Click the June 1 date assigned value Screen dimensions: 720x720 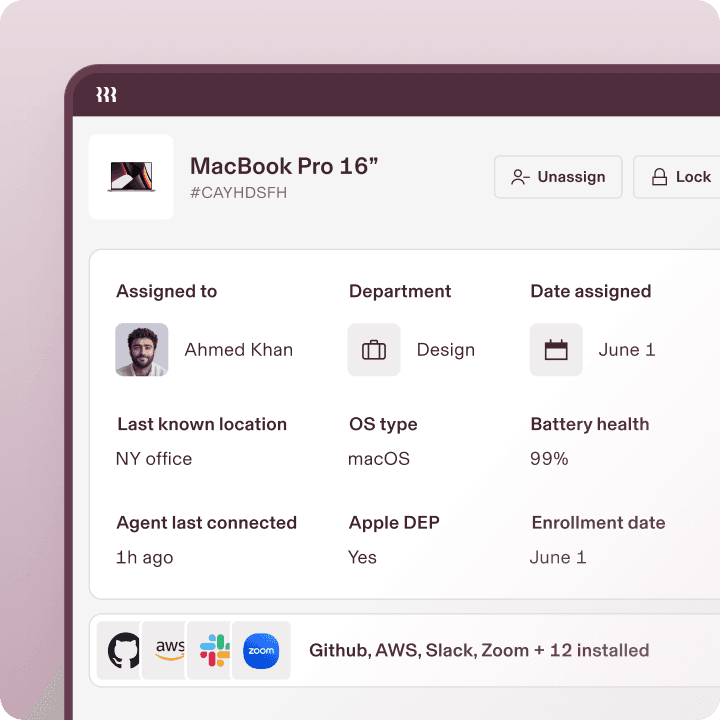coord(626,350)
